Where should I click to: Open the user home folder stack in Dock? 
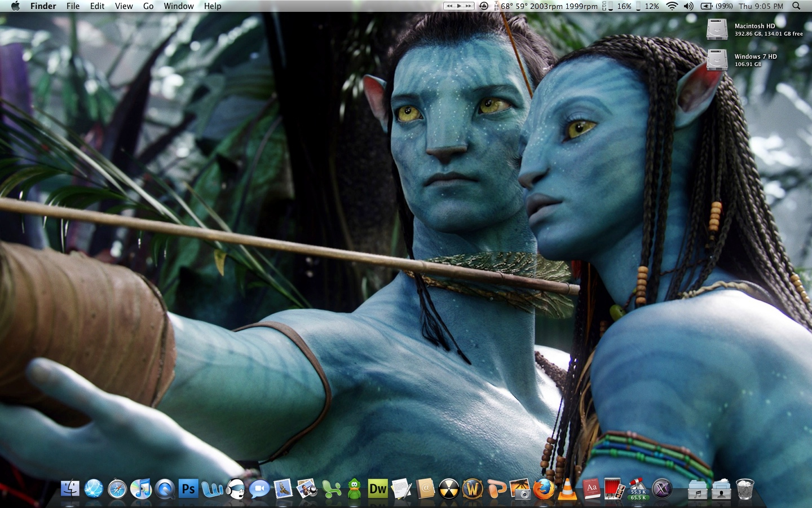pos(721,489)
